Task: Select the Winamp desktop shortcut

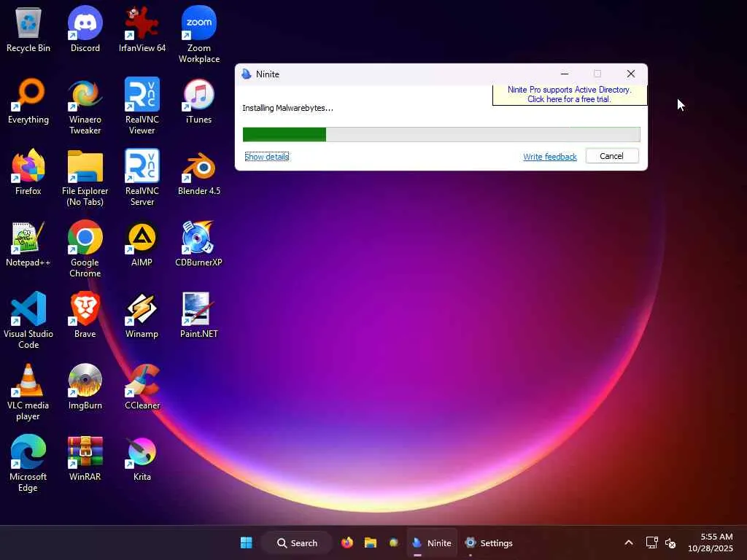Action: (x=142, y=316)
